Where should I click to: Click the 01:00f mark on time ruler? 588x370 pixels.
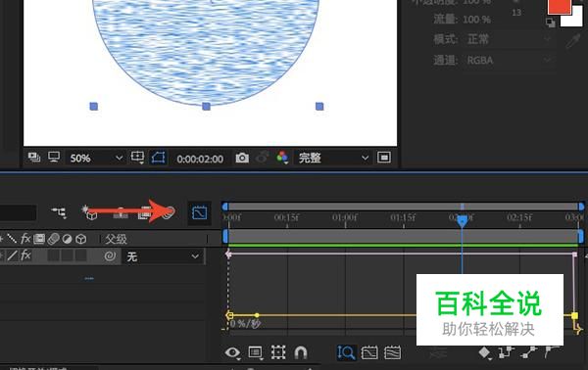pos(345,217)
